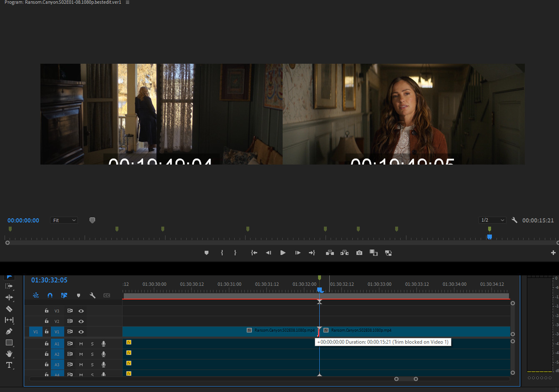Click the Lift button
The width and height of the screenshot is (559, 392).
[x=330, y=253]
